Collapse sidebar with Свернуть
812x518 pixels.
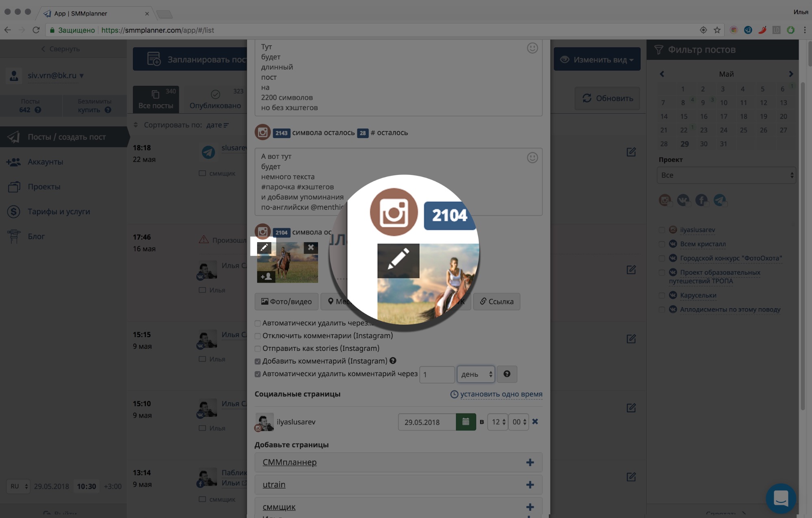click(x=60, y=49)
